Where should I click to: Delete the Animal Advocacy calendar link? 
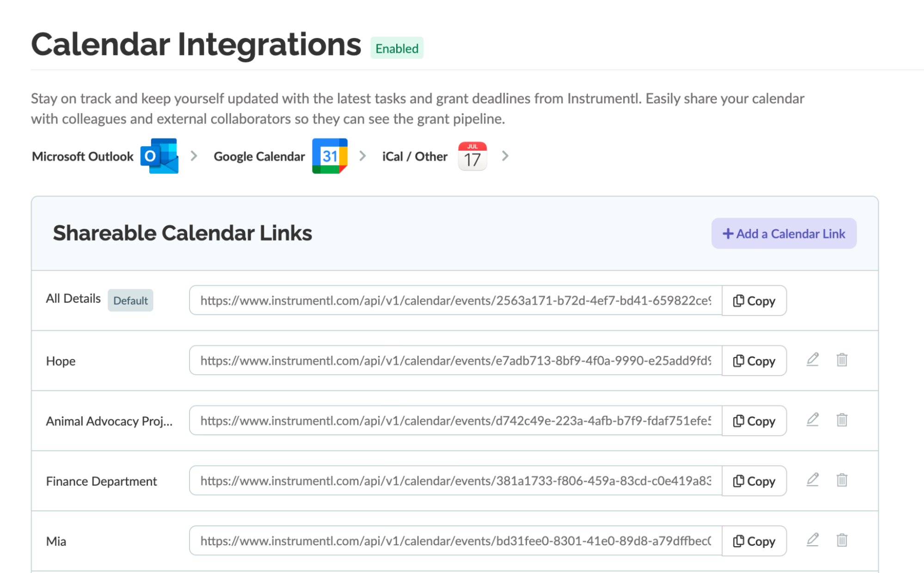[x=842, y=420]
